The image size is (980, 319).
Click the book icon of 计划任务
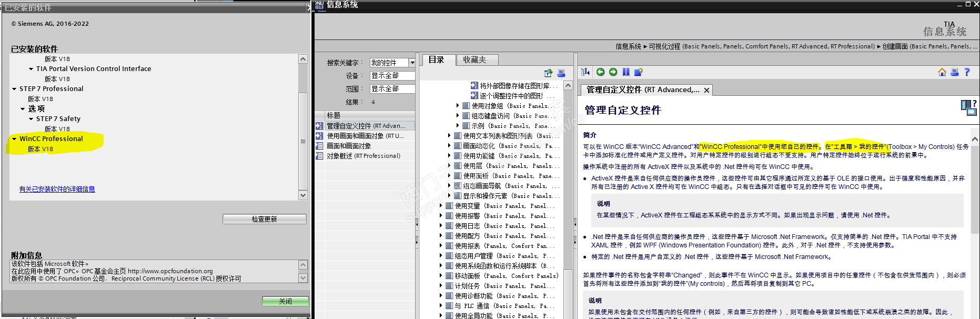449,286
